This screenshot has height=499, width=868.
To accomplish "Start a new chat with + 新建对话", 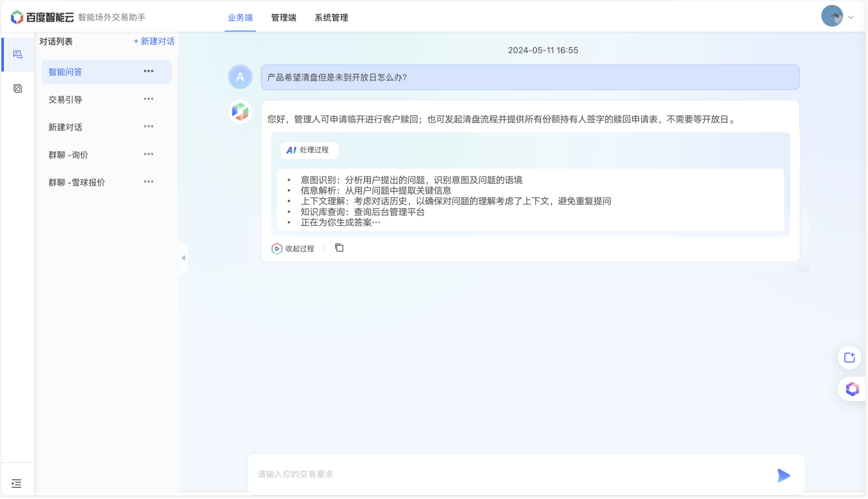I will [154, 41].
